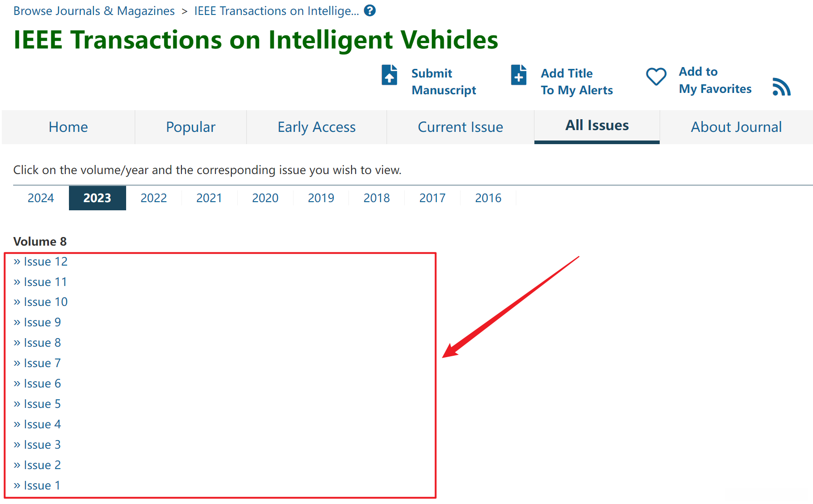Open the About Journal tab
Screen dimensions: 813x504
pos(736,127)
